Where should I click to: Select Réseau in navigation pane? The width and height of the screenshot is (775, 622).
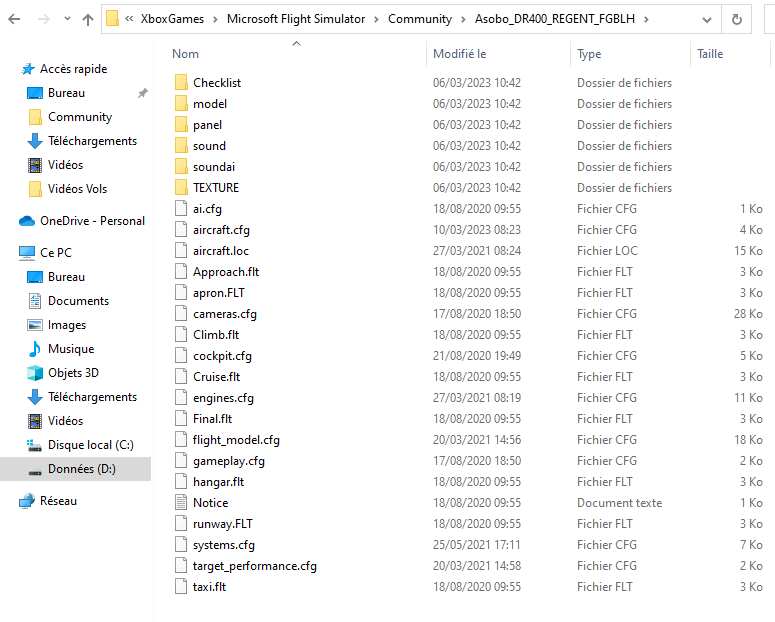58,501
